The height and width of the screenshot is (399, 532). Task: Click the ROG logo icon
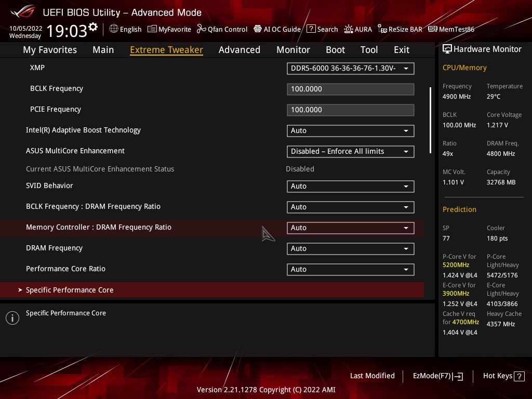coord(23,12)
